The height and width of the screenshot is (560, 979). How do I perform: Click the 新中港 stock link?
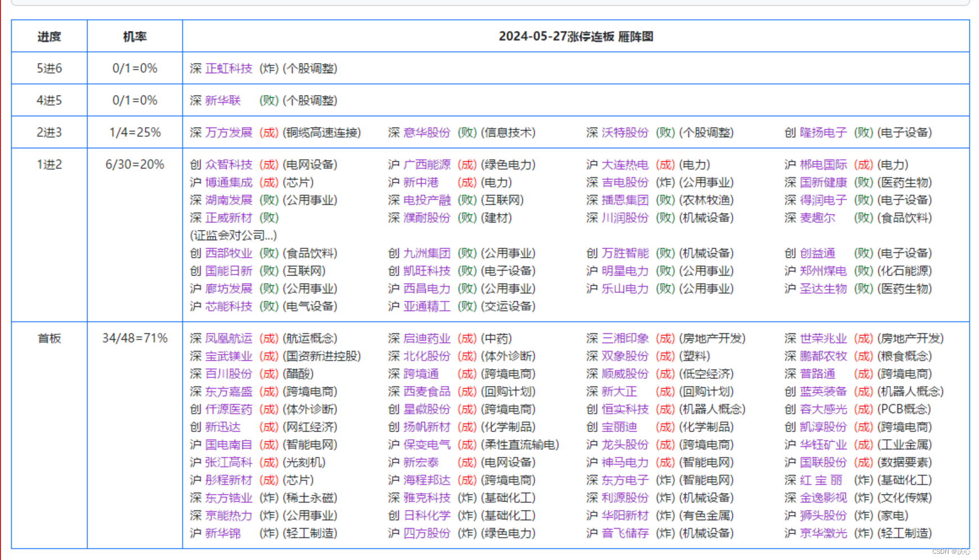(421, 183)
